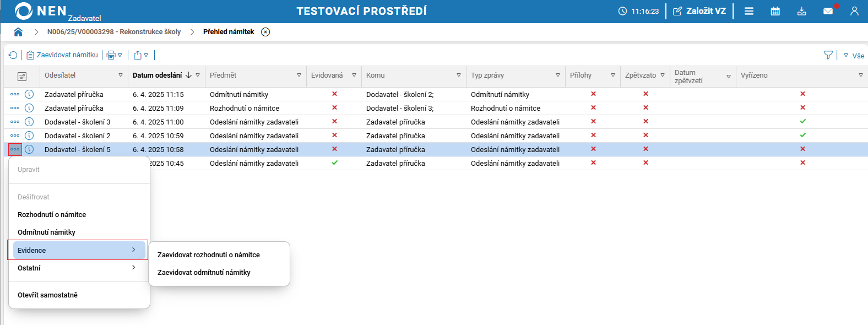Select cell Dodavatel - školení 2; in Komu
868x325 pixels.
(x=400, y=95)
